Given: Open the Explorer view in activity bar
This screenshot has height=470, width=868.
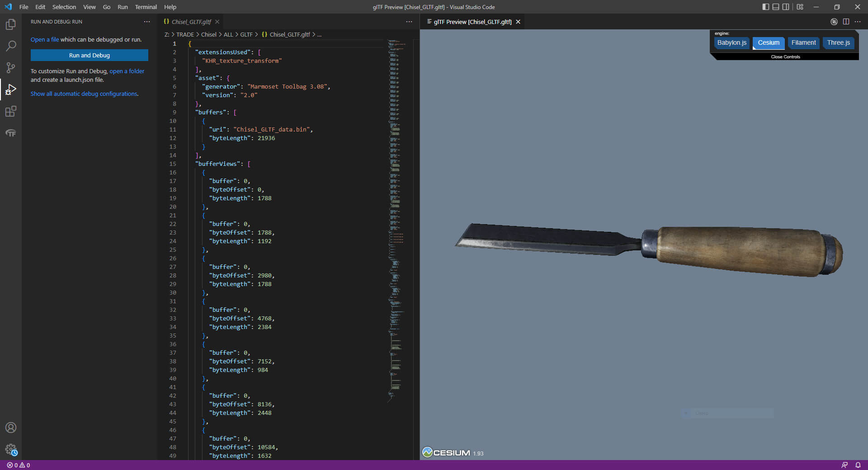Looking at the screenshot, I should pos(11,24).
